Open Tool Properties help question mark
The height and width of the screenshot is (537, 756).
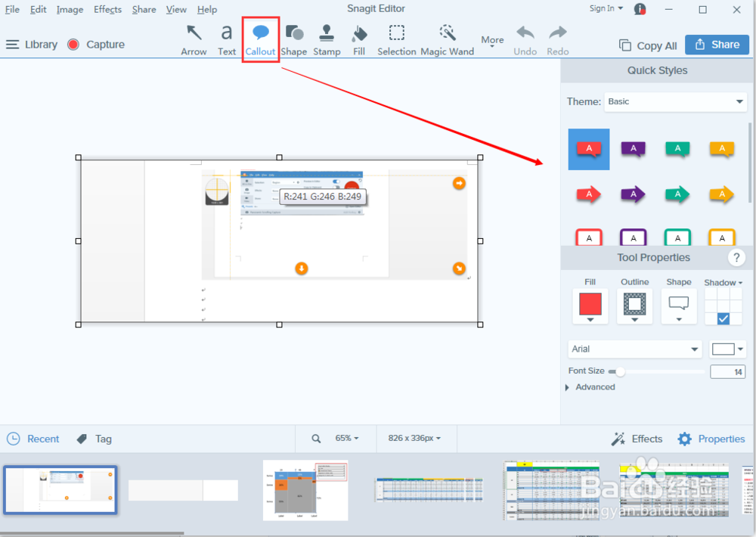tap(736, 258)
